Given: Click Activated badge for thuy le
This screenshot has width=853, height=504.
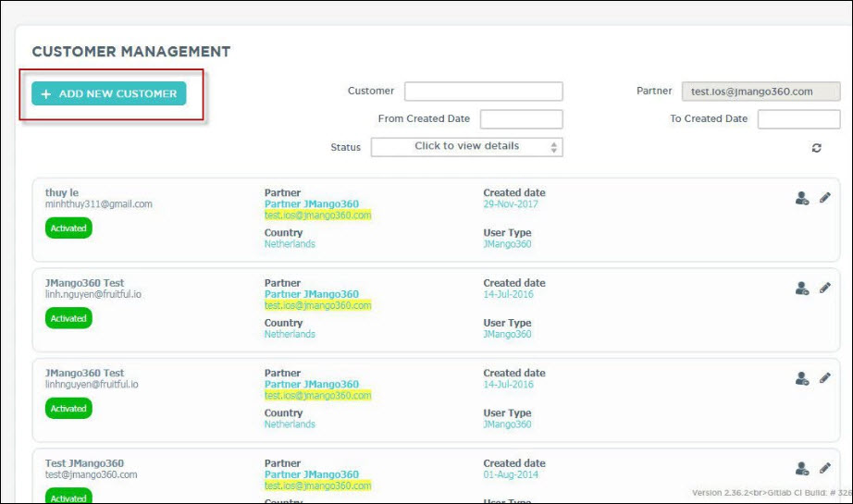Looking at the screenshot, I should (x=68, y=227).
